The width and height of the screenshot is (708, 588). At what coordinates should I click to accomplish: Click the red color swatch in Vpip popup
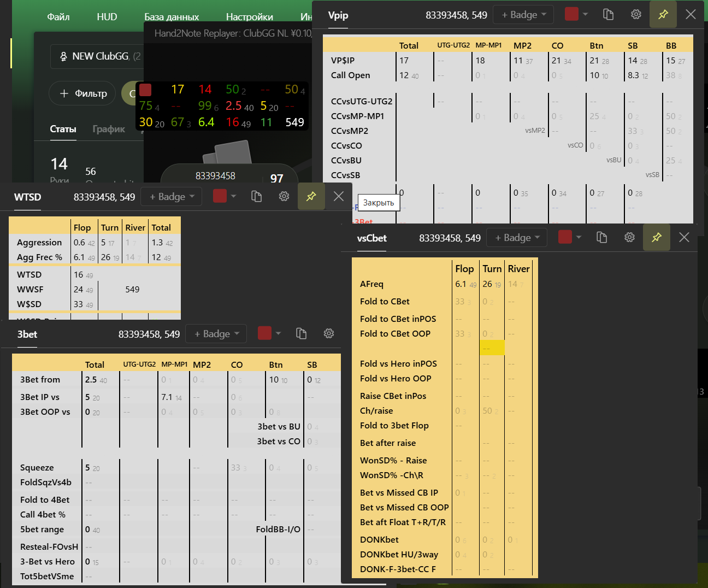(x=571, y=14)
